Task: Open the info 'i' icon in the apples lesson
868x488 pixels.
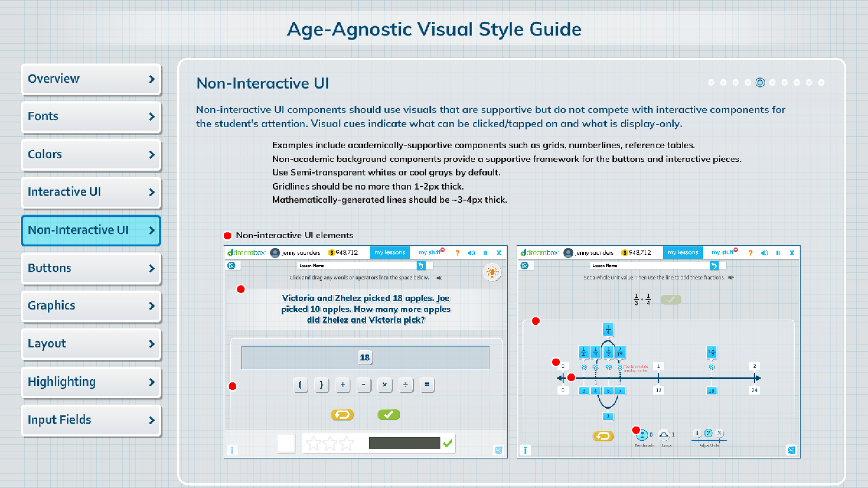Action: click(232, 450)
